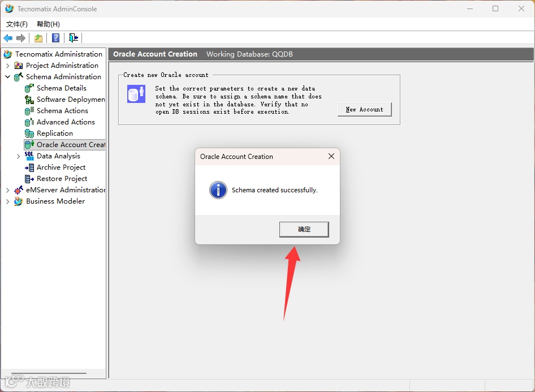The height and width of the screenshot is (392, 535).
Task: Maximize the AdminConsole window
Action: [495, 9]
